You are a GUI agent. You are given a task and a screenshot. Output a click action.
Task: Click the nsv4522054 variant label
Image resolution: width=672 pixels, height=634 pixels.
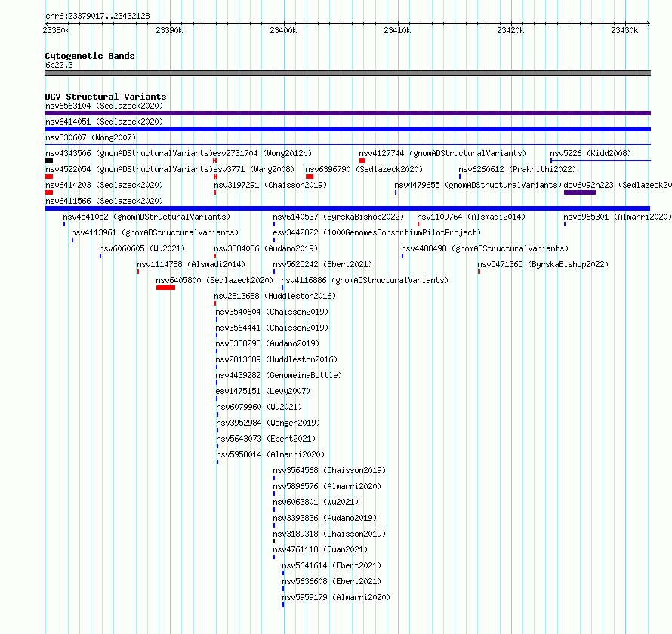[x=129, y=169]
